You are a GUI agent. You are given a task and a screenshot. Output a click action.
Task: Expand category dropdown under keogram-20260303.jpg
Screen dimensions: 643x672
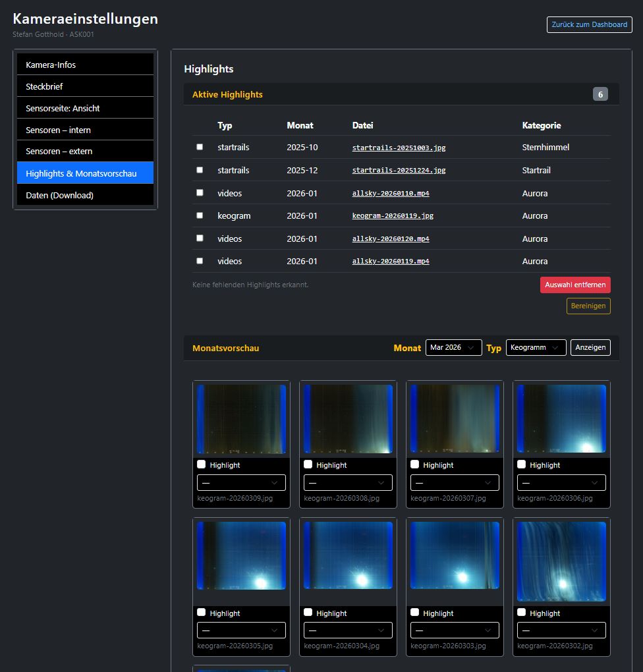click(x=455, y=630)
